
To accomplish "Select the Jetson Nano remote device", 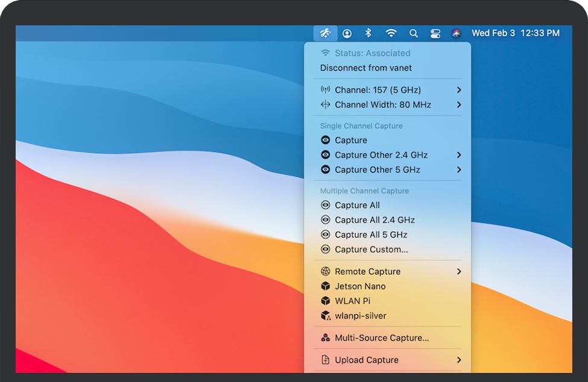I will [x=360, y=286].
